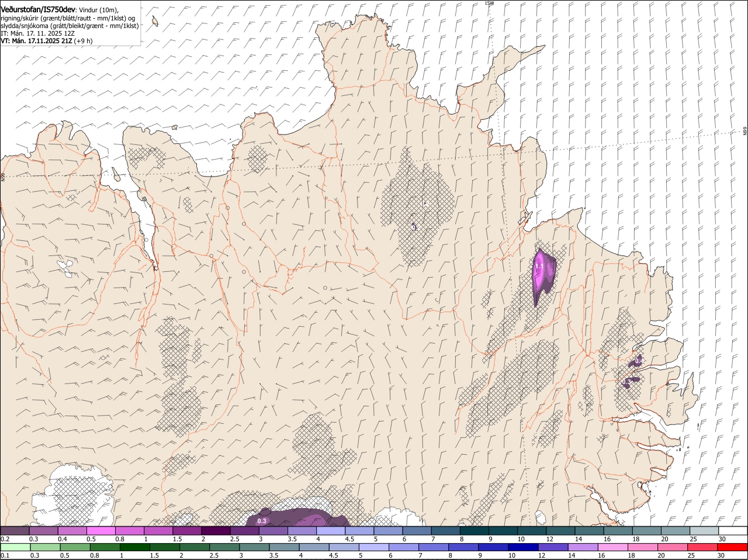Click the deep navy blue 10 swatch, lower scale
Screen dimensions: 748x560
coord(523,547)
